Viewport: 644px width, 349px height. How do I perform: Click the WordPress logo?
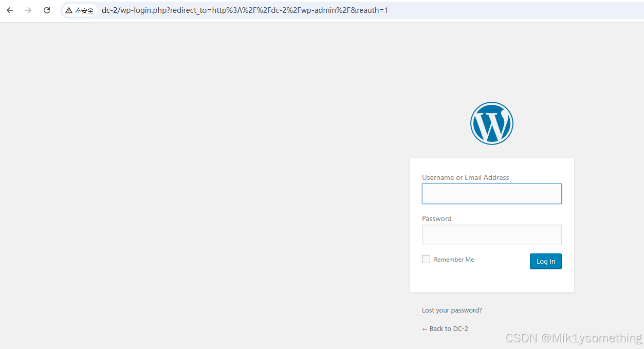pyautogui.click(x=492, y=123)
